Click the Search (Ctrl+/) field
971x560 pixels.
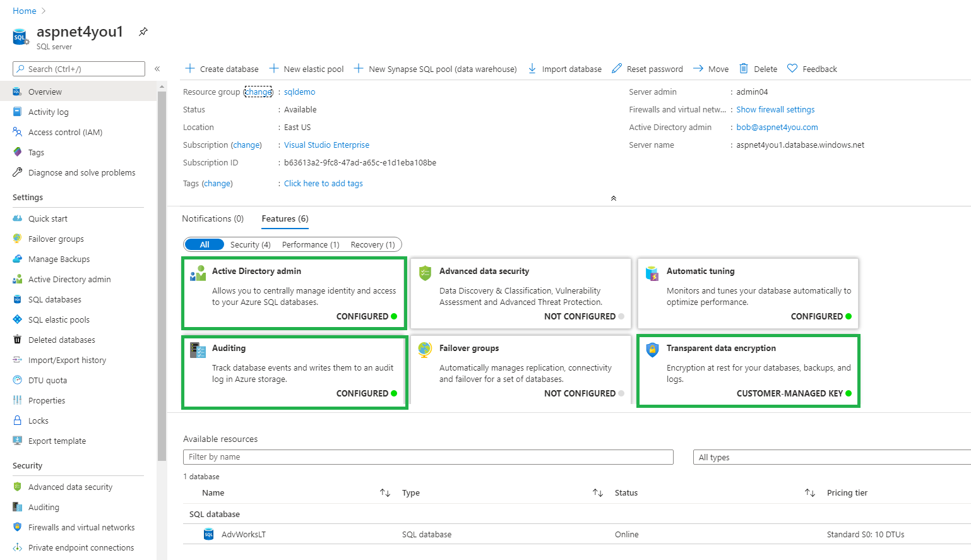pyautogui.click(x=79, y=69)
